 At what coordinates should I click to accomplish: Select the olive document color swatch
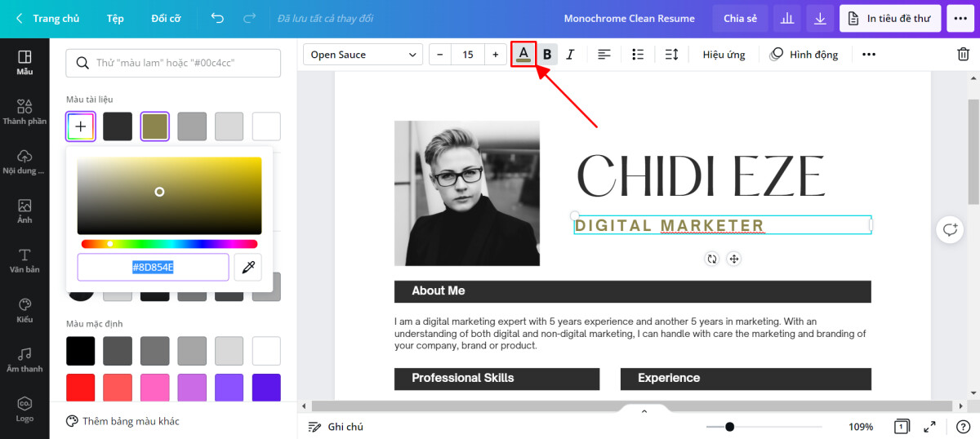(155, 126)
